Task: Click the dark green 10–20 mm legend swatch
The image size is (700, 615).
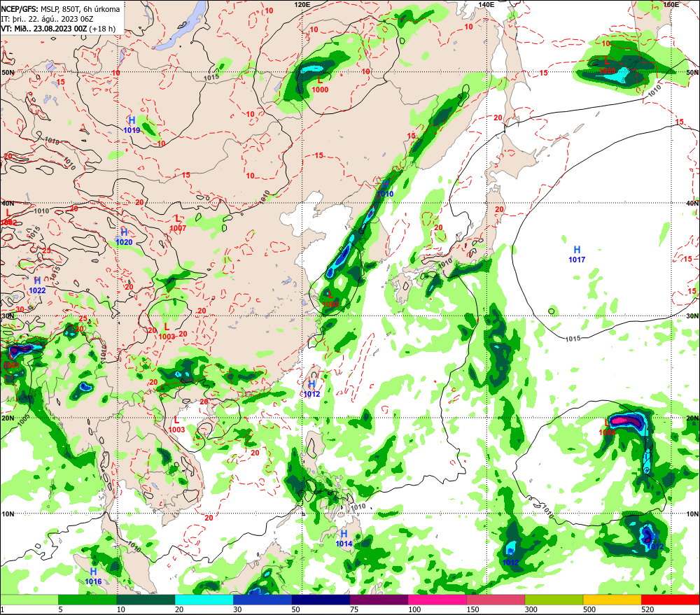Action: [x=146, y=600]
